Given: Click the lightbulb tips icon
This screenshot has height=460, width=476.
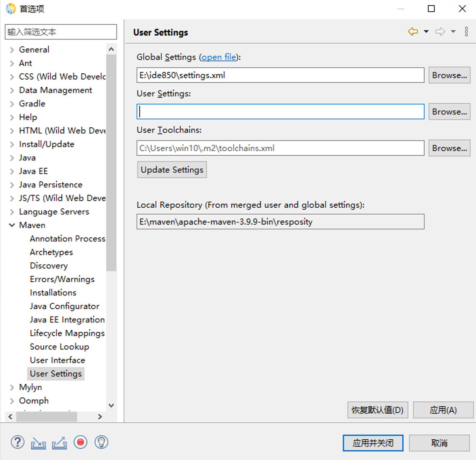Looking at the screenshot, I should (101, 442).
